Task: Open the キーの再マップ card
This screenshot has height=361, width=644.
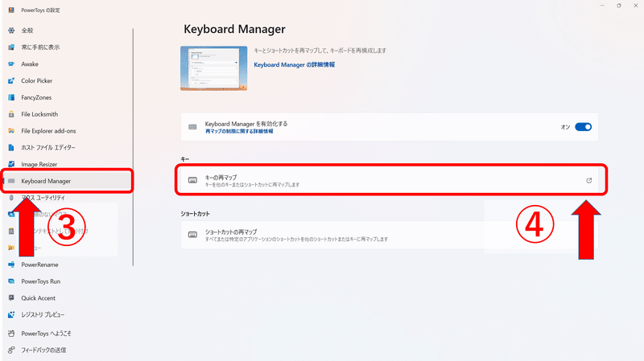Action: pyautogui.click(x=390, y=180)
